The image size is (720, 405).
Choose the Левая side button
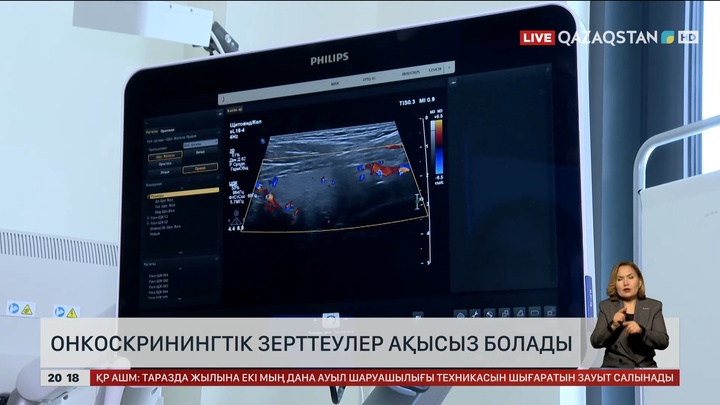pos(165,172)
